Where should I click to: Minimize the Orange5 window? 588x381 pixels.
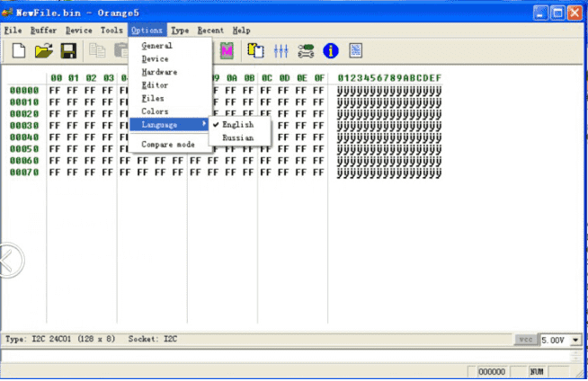540,13
